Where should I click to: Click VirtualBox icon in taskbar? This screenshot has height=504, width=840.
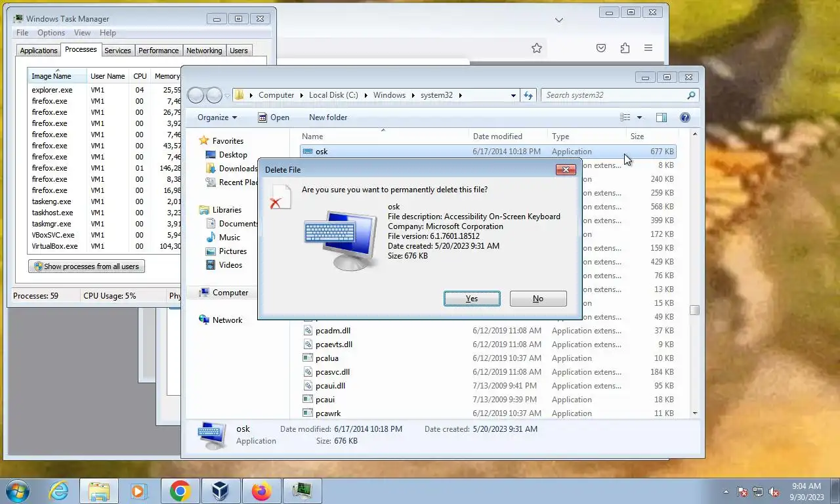(x=220, y=491)
